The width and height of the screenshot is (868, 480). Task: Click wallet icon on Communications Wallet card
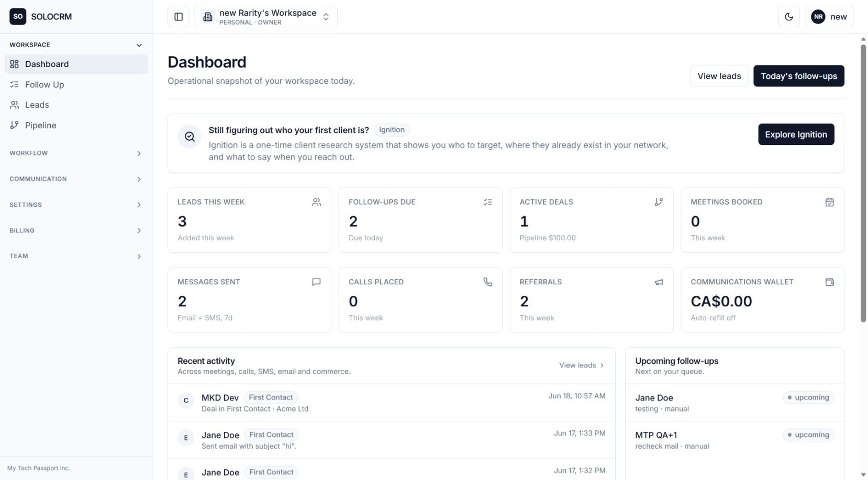pyautogui.click(x=830, y=282)
